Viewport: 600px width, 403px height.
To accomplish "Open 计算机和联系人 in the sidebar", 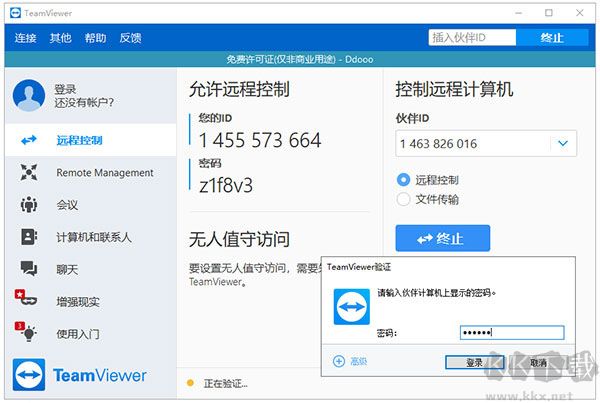I will [91, 237].
